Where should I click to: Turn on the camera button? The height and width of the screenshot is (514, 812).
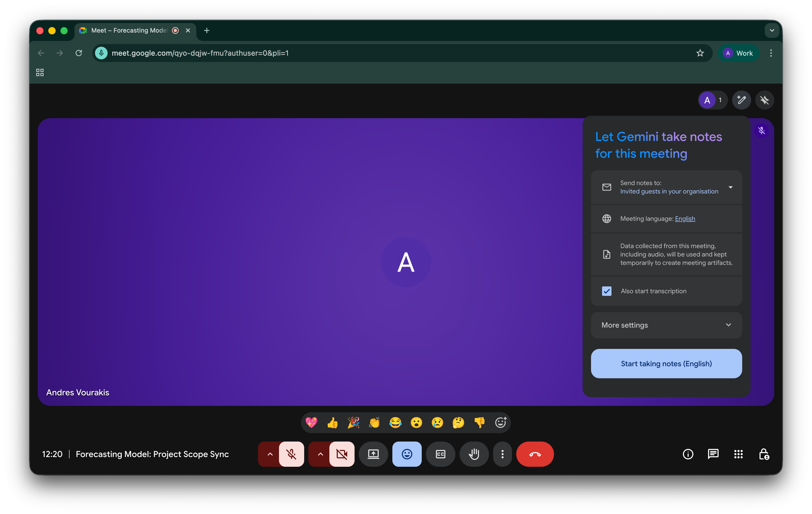pos(342,454)
